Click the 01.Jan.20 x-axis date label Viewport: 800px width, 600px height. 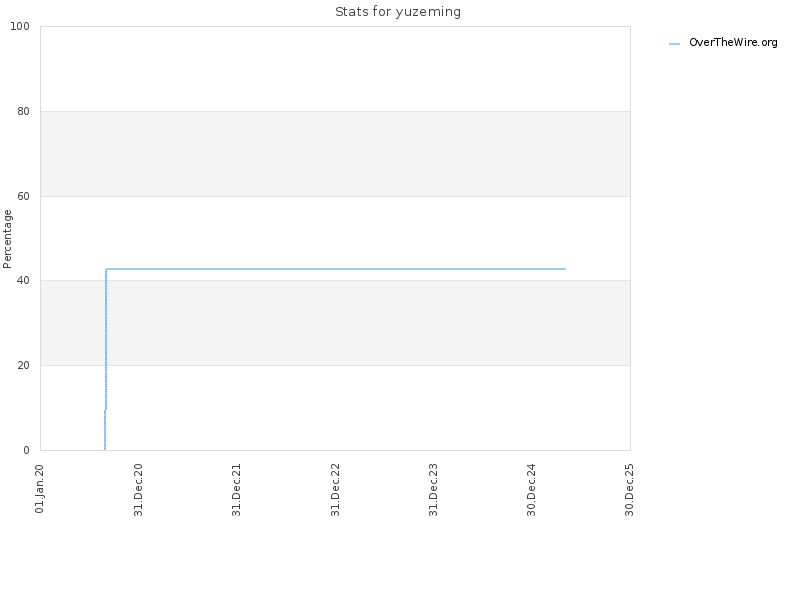[39, 489]
